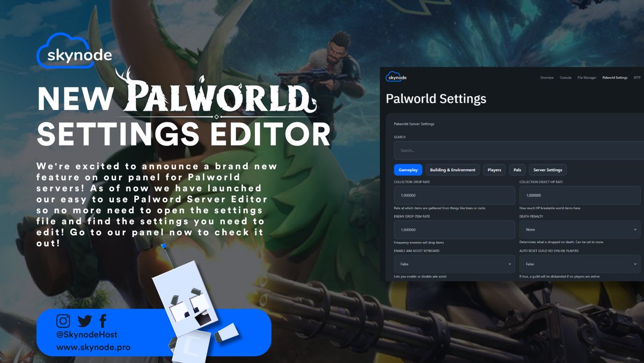Click the Palworld Settings page heading

point(436,99)
